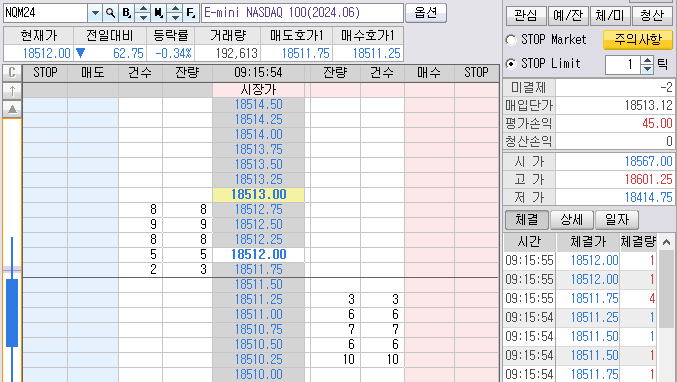
Task: Click price 18513.50 in the ladder
Action: pyautogui.click(x=258, y=164)
